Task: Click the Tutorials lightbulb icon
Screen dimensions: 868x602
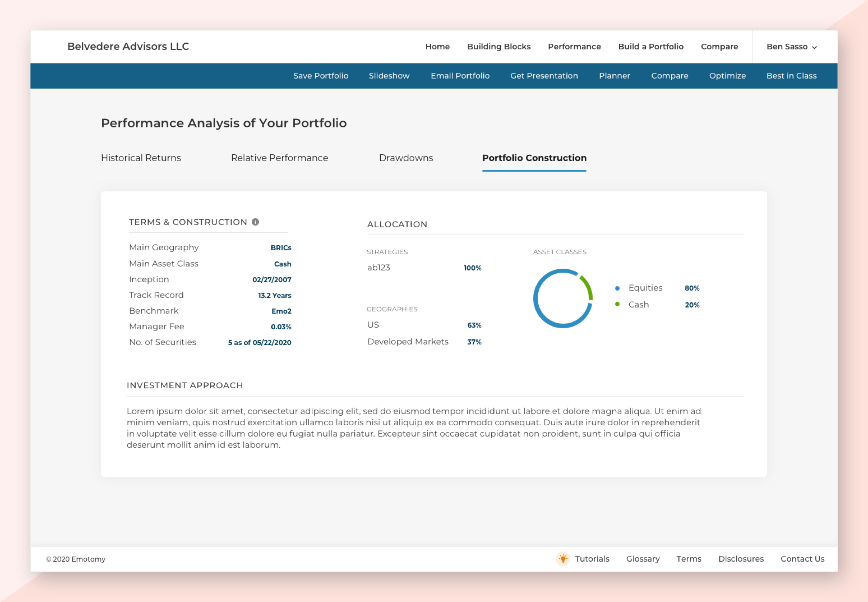Action: (563, 559)
